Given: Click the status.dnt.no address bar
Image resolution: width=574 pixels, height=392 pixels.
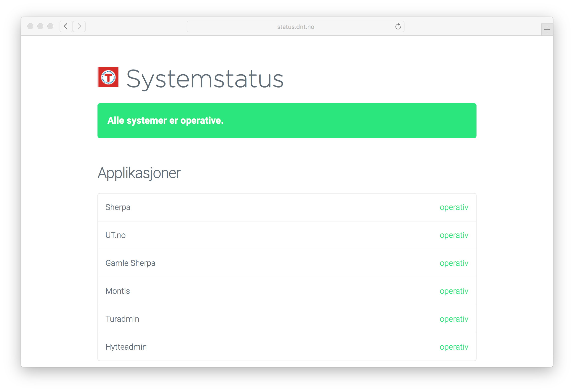Looking at the screenshot, I should point(295,27).
